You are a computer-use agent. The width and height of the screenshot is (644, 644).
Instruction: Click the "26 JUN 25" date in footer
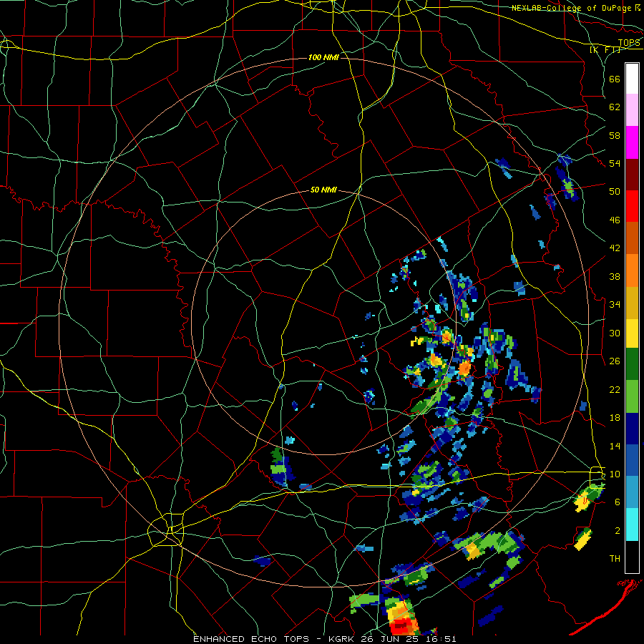click(391, 639)
